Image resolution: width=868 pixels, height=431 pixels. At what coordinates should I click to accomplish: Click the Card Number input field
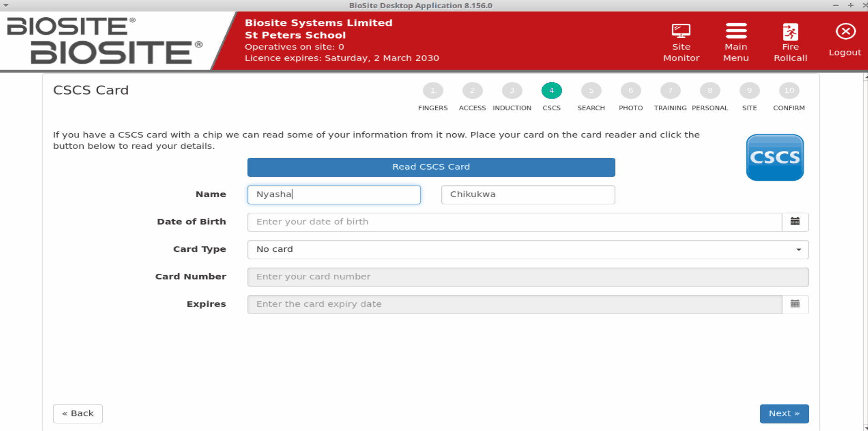coord(528,277)
